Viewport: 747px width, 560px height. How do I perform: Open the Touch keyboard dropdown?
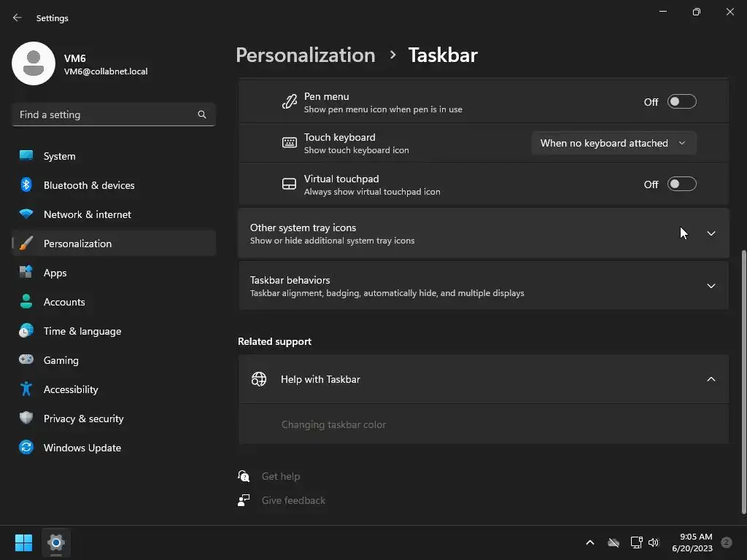[613, 143]
